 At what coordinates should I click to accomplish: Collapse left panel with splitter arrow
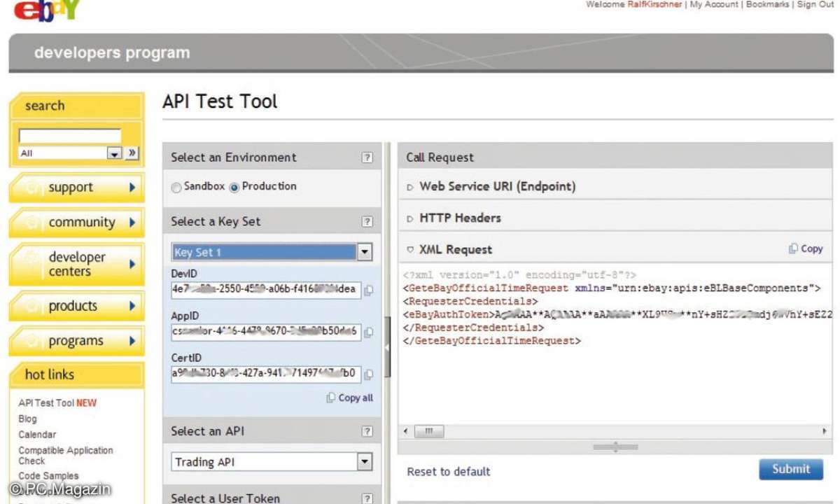(387, 346)
